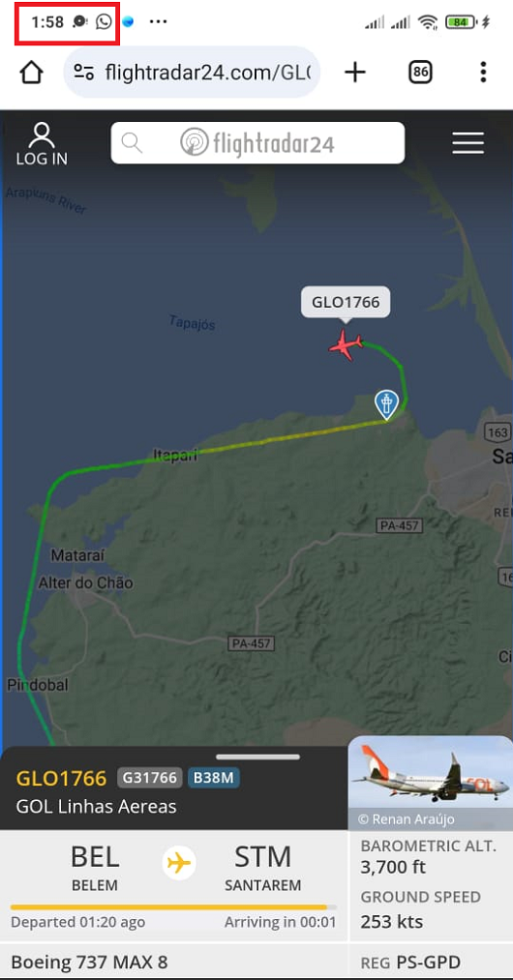The image size is (513, 980).
Task: Click the flightradar24.com address bar
Action: coord(192,73)
